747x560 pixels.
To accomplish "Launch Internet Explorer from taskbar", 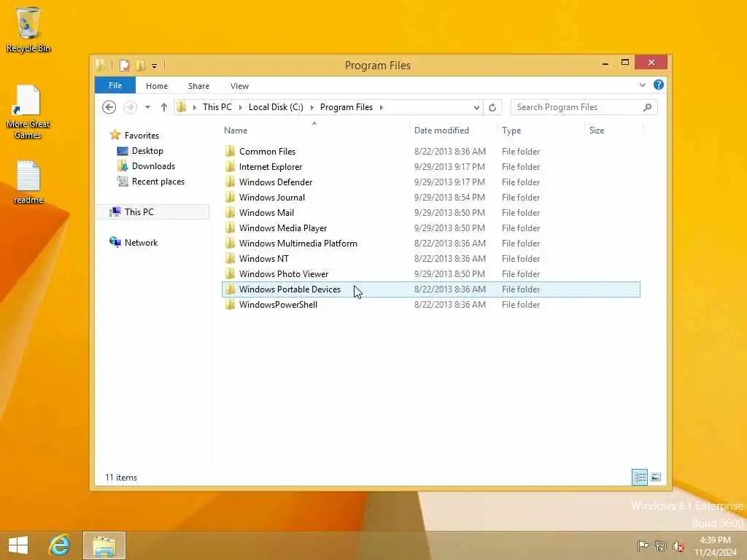I will (59, 545).
